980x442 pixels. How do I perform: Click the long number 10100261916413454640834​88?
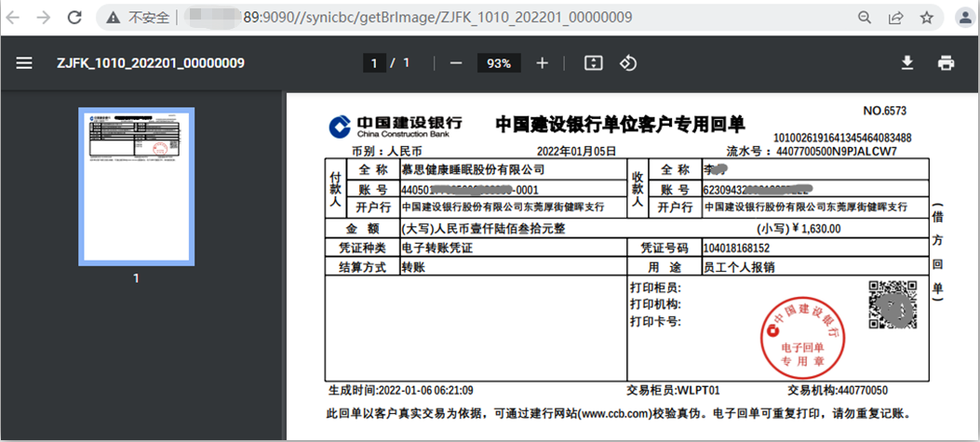coord(842,138)
